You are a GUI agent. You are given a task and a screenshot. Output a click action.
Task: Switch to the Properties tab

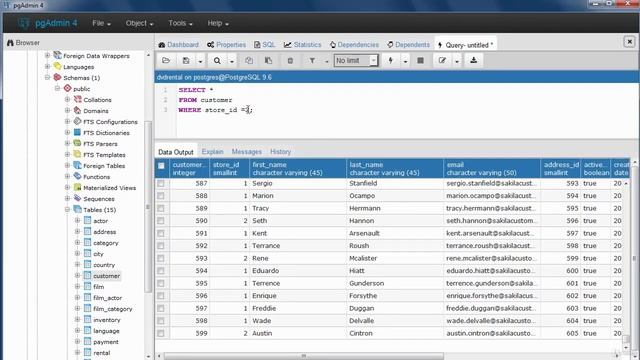tap(226, 44)
